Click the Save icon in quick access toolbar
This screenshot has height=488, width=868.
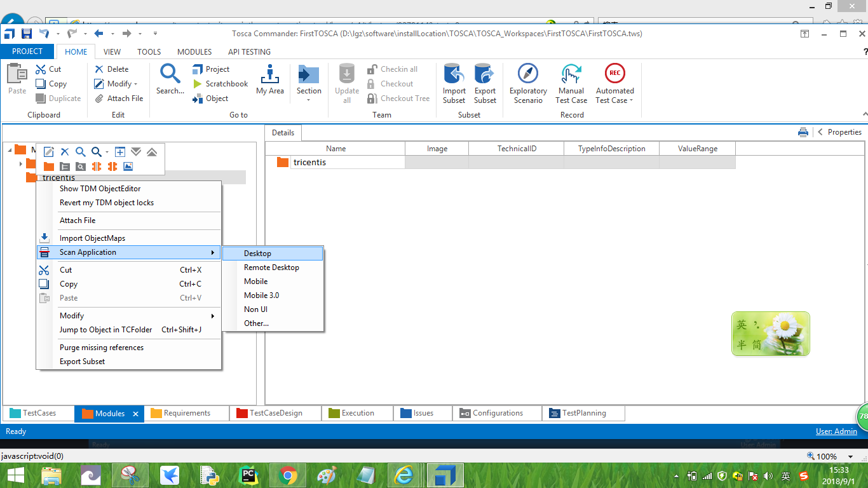tap(27, 34)
